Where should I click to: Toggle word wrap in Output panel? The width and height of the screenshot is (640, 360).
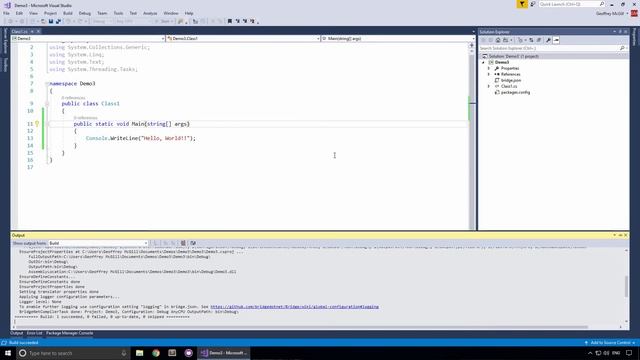click(193, 243)
